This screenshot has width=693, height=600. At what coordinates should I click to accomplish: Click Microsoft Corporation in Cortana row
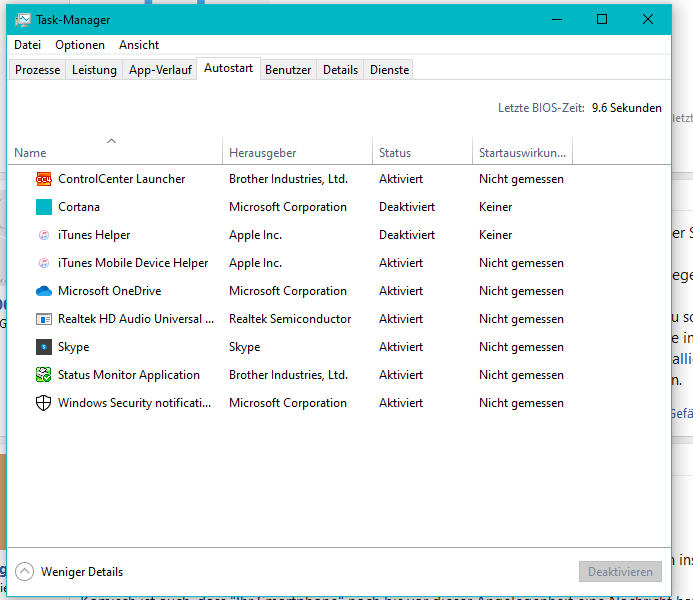288,207
